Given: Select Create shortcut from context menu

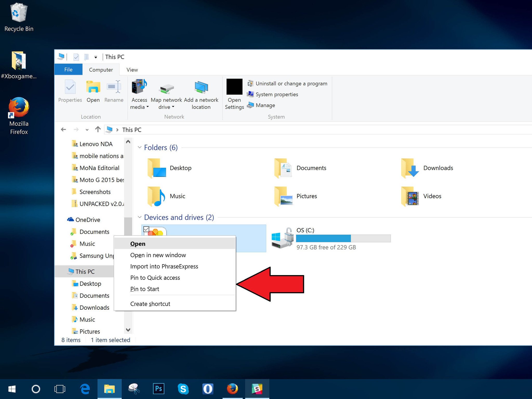Looking at the screenshot, I should tap(150, 304).
